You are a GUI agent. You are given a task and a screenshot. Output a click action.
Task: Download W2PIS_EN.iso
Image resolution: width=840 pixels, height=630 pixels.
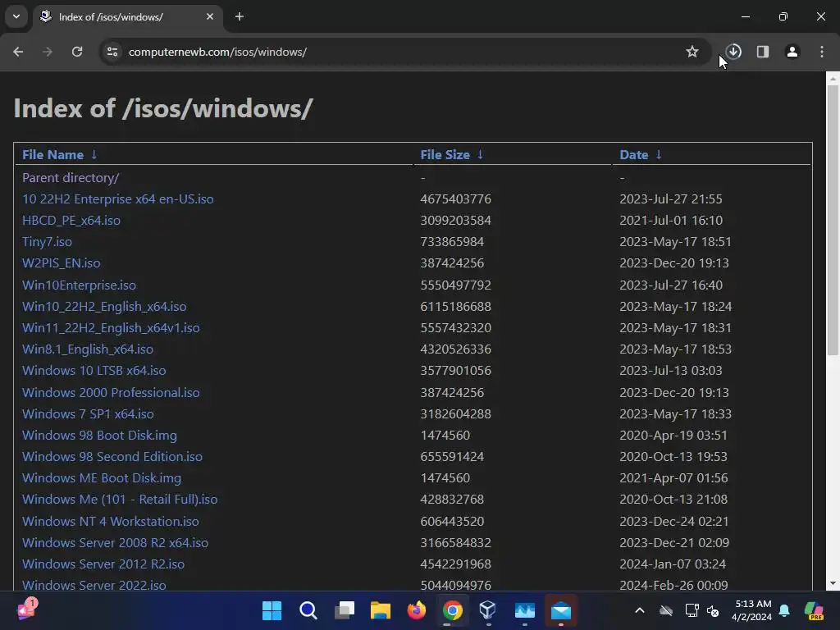coord(61,263)
